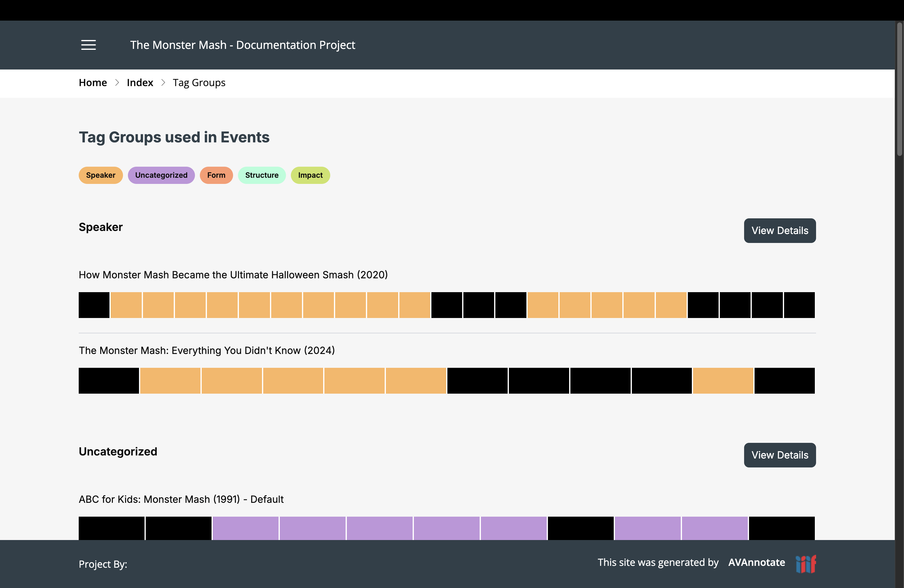Select the Speaker tag pill
904x588 pixels.
point(101,175)
